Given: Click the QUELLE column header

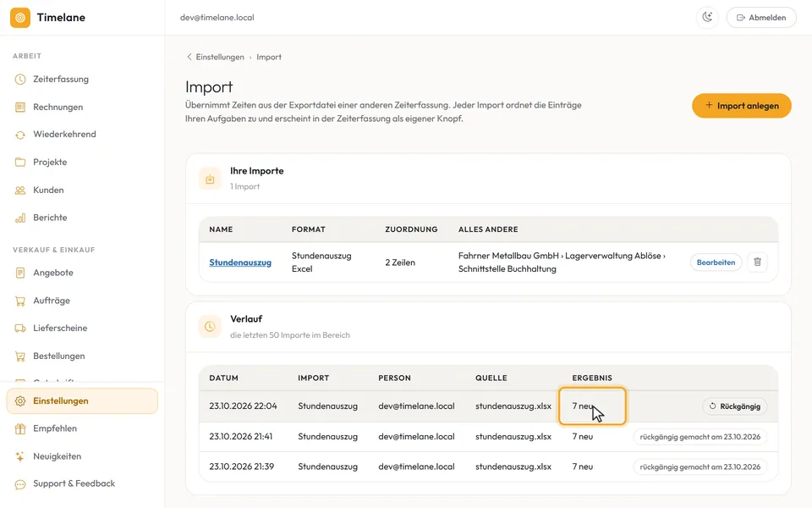Looking at the screenshot, I should (491, 378).
